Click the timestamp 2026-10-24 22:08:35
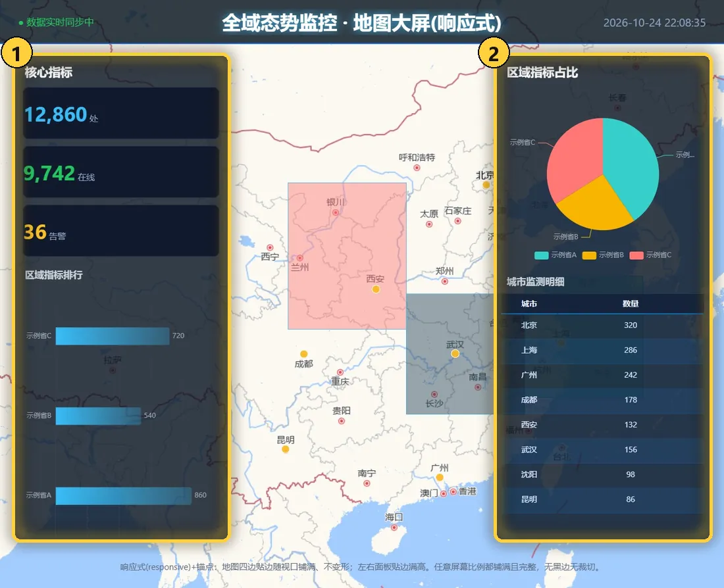 tap(654, 23)
